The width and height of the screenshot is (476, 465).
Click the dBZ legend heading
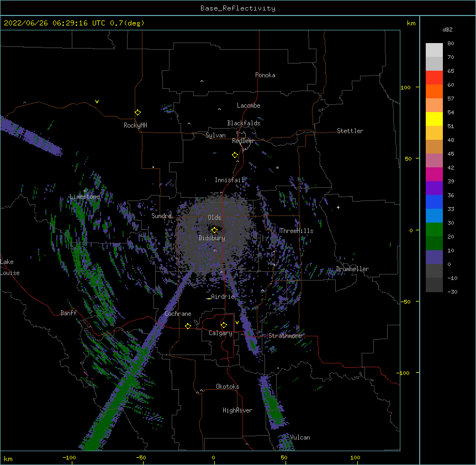[x=447, y=30]
